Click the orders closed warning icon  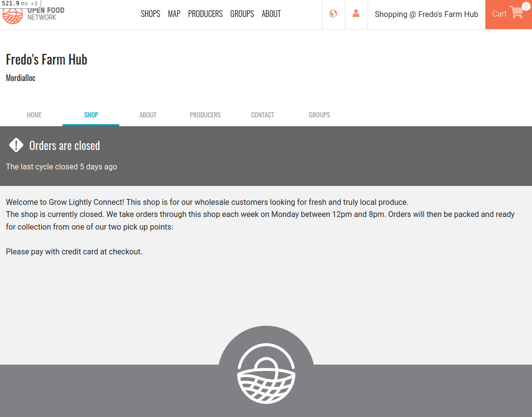16,145
